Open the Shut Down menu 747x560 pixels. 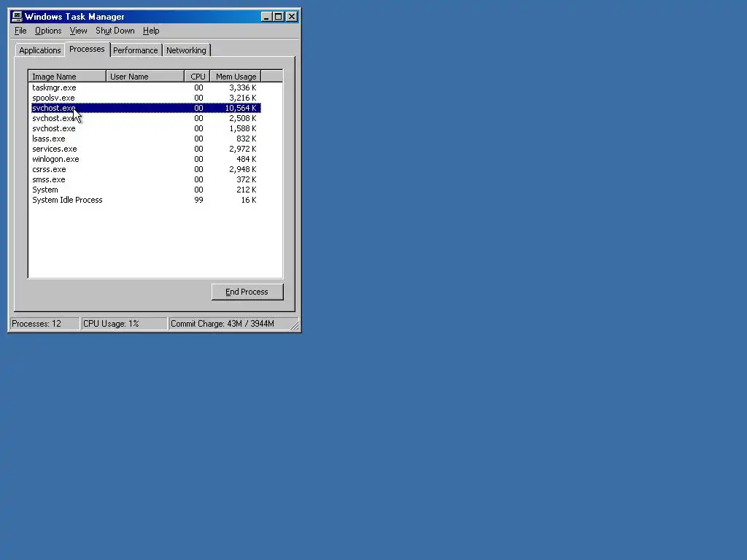click(115, 31)
